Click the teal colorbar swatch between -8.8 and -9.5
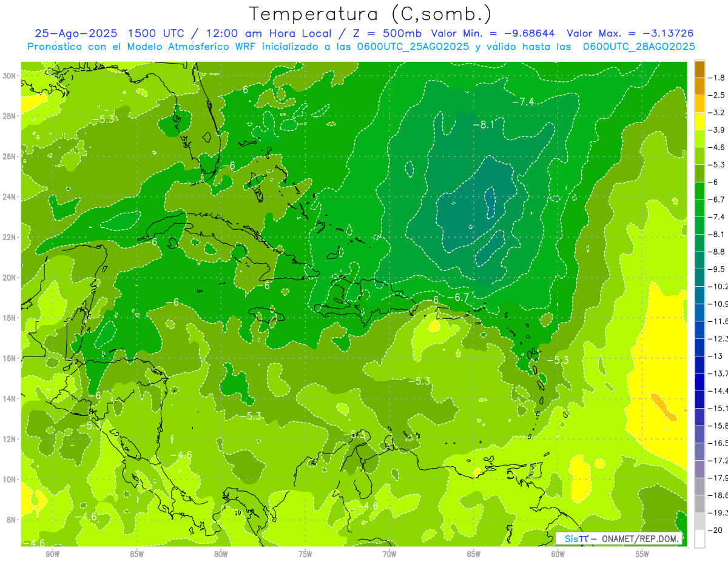Image resolution: width=728 pixels, height=562 pixels. (x=699, y=260)
